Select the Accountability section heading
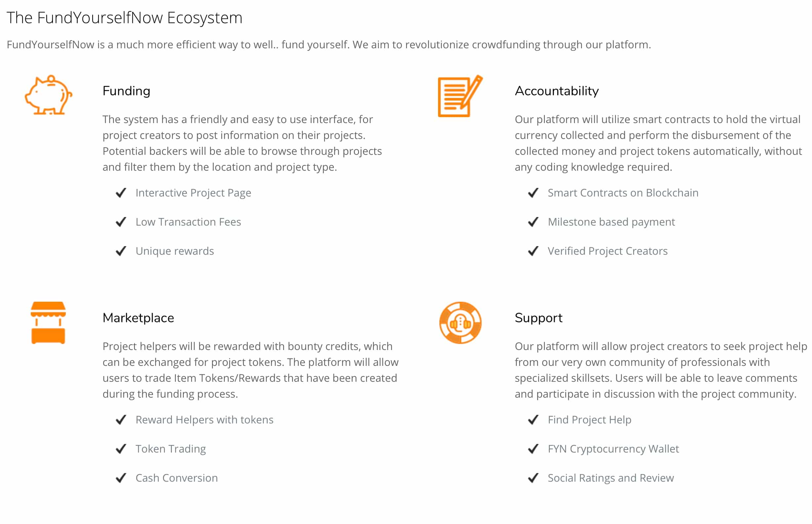Viewport: 812px width, 524px height. click(557, 91)
